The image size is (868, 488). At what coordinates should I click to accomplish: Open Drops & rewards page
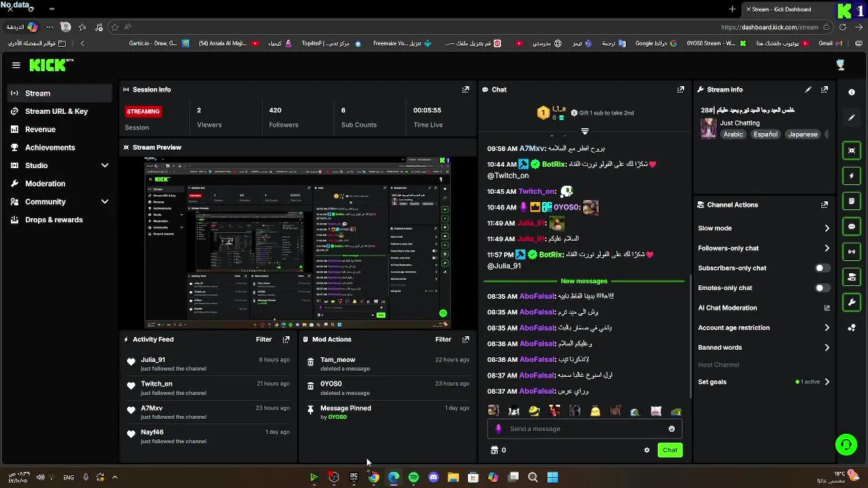tap(59, 220)
